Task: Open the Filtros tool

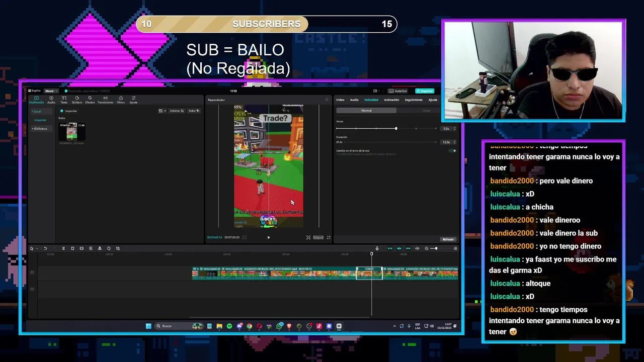Action: pyautogui.click(x=121, y=100)
